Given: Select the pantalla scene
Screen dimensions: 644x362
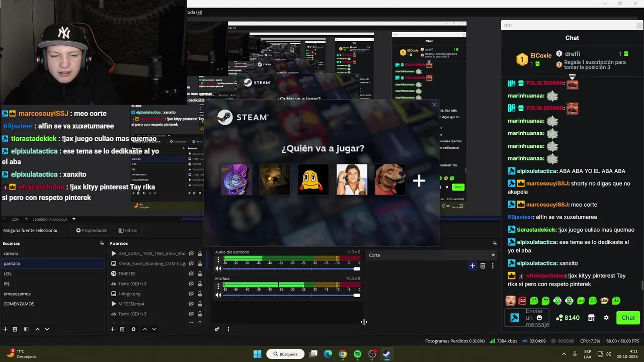Looking at the screenshot, I should (x=52, y=263).
